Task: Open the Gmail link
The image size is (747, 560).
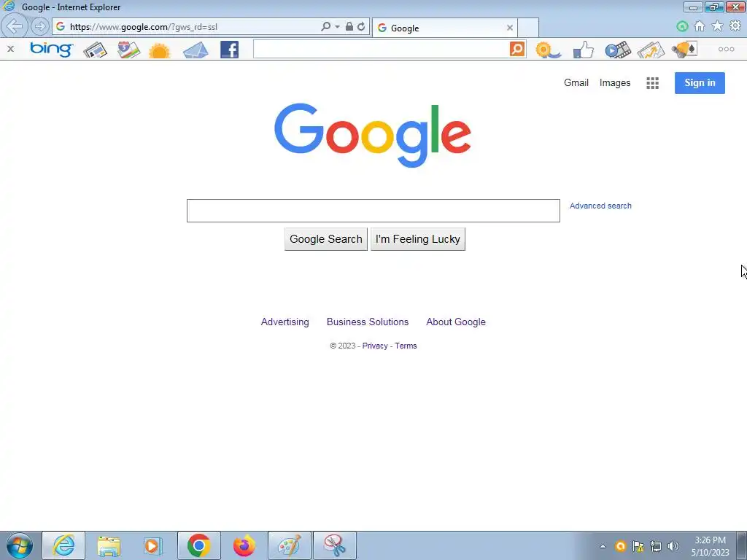Action: coord(576,83)
